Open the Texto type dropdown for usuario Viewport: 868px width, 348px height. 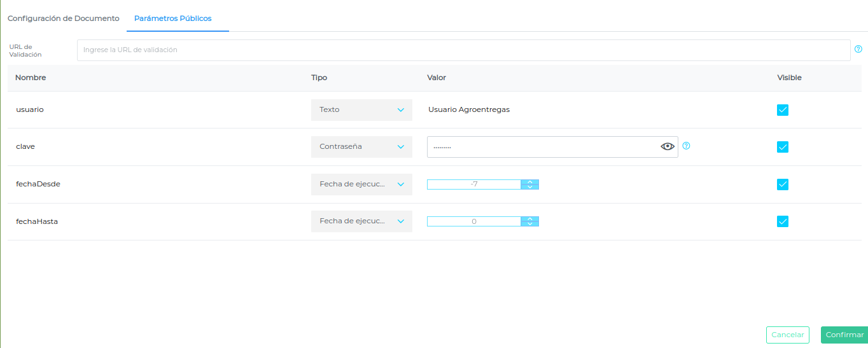coord(361,109)
